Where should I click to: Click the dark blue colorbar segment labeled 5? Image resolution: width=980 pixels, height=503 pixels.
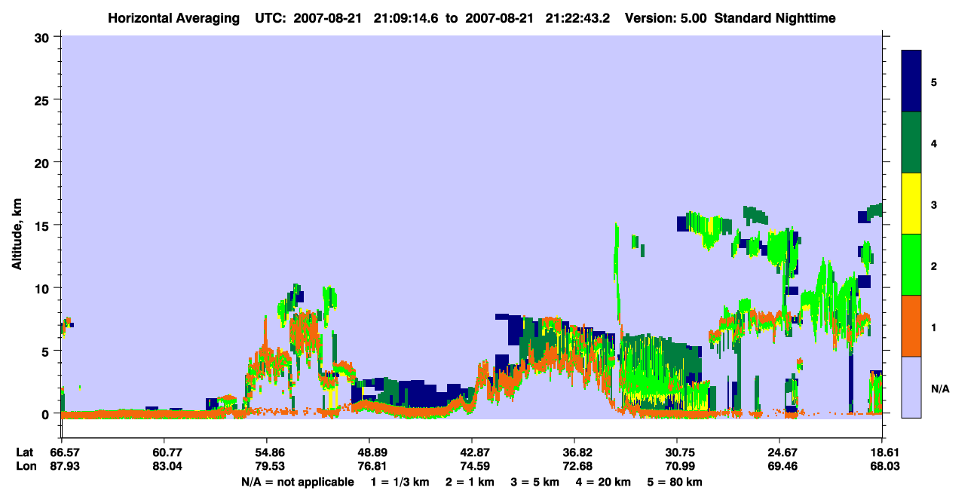911,81
